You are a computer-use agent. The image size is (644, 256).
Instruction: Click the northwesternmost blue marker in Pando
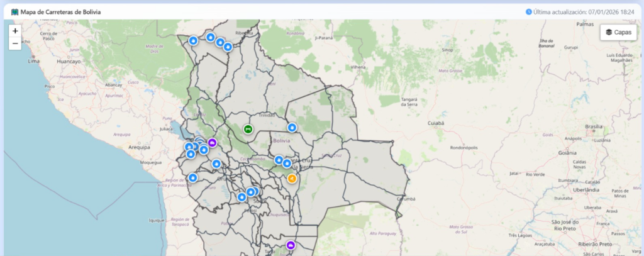point(193,41)
